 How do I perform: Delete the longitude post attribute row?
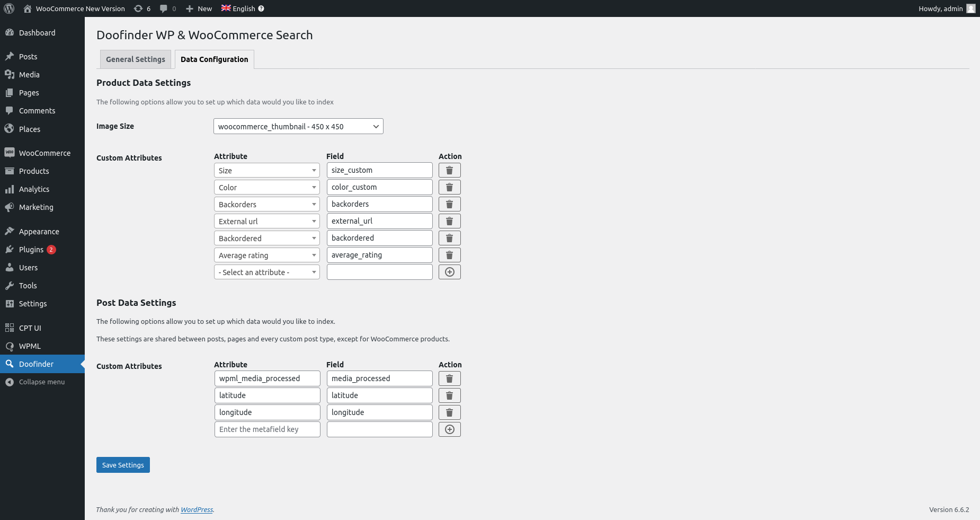point(449,412)
